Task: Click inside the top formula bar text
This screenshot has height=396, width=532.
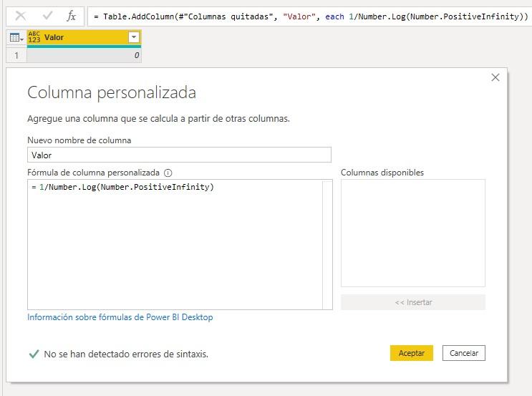Action: [308, 16]
